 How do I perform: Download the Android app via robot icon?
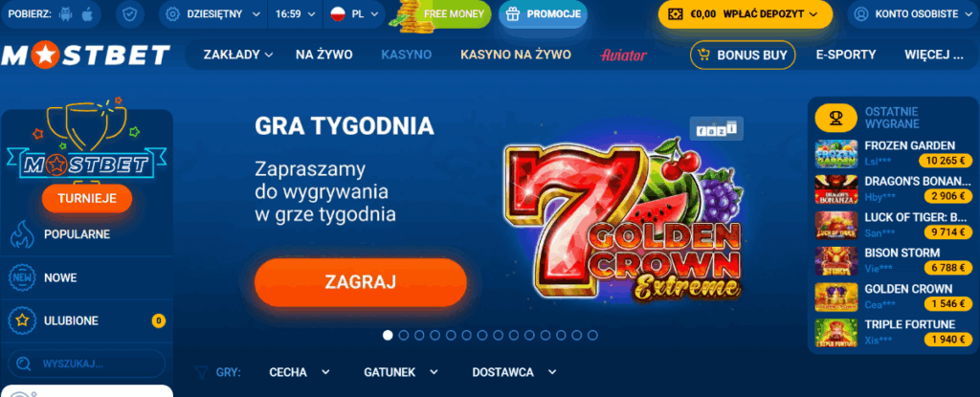click(x=65, y=13)
